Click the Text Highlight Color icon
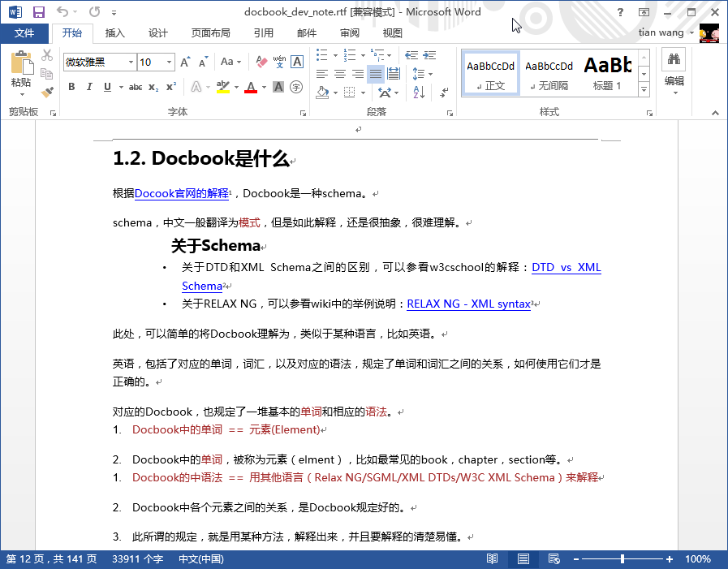This screenshot has height=569, width=728. tap(223, 87)
